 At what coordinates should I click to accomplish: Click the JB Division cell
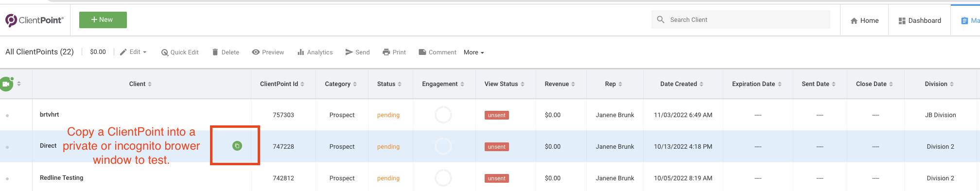[941, 115]
